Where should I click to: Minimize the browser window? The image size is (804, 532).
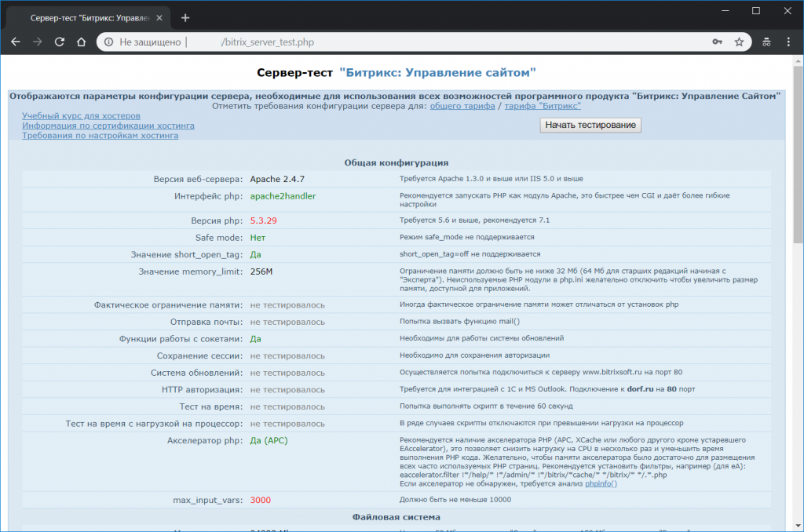[x=725, y=11]
